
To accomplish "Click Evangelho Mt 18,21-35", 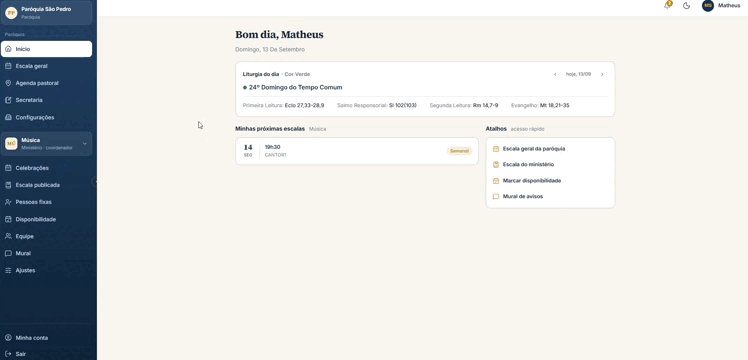I will coord(540,105).
